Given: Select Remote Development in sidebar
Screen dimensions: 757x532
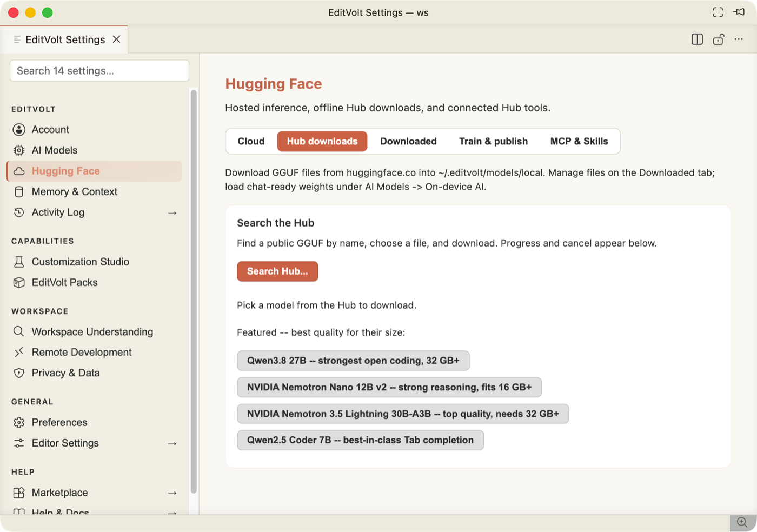Looking at the screenshot, I should (x=94, y=352).
